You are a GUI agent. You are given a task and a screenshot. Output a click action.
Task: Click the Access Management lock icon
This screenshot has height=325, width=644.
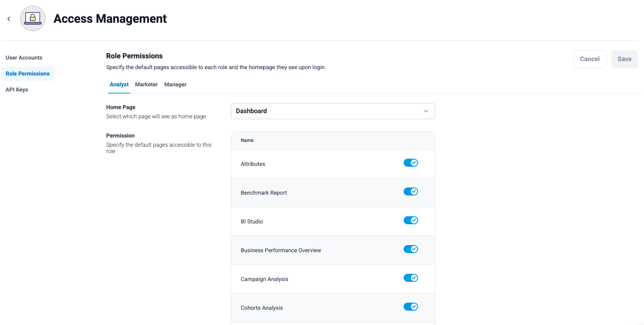click(33, 18)
